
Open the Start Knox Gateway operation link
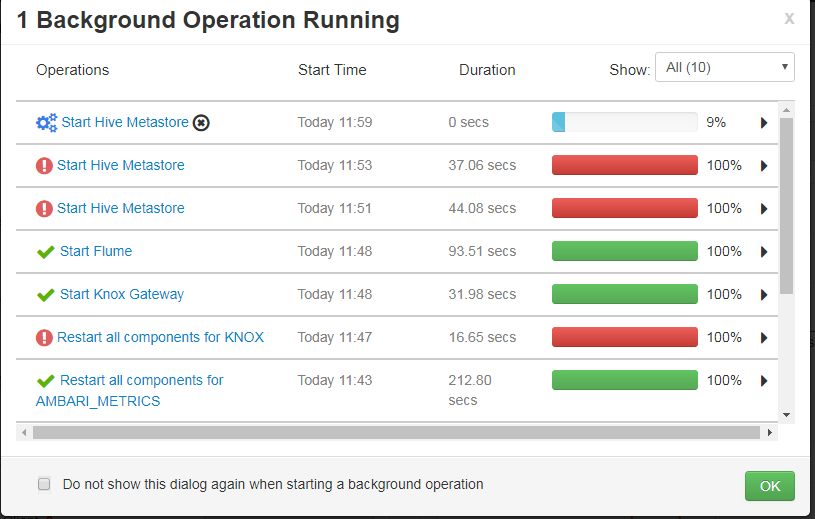pyautogui.click(x=122, y=294)
